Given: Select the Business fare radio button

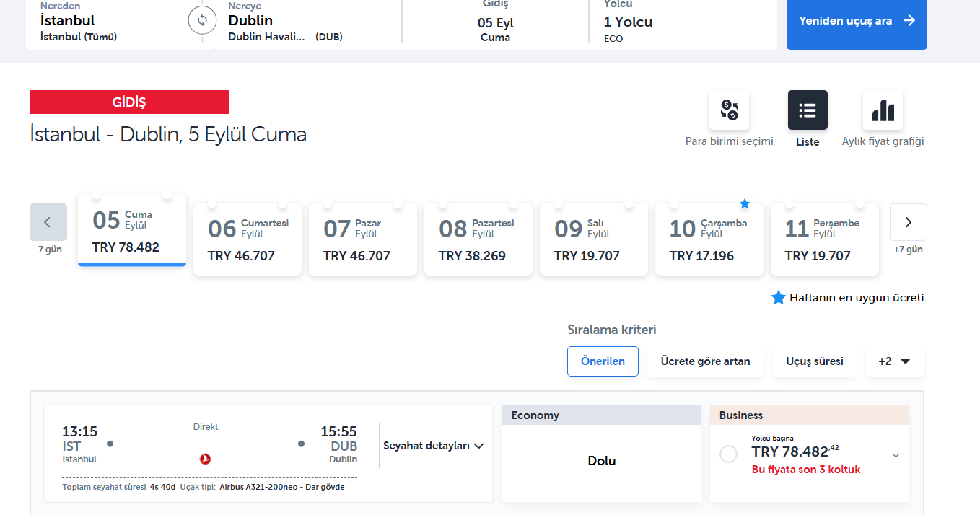Looking at the screenshot, I should (x=729, y=454).
